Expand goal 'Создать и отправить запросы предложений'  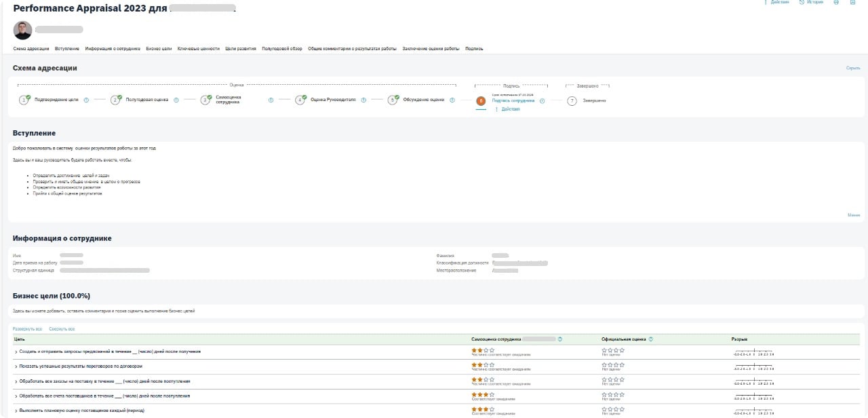point(16,351)
